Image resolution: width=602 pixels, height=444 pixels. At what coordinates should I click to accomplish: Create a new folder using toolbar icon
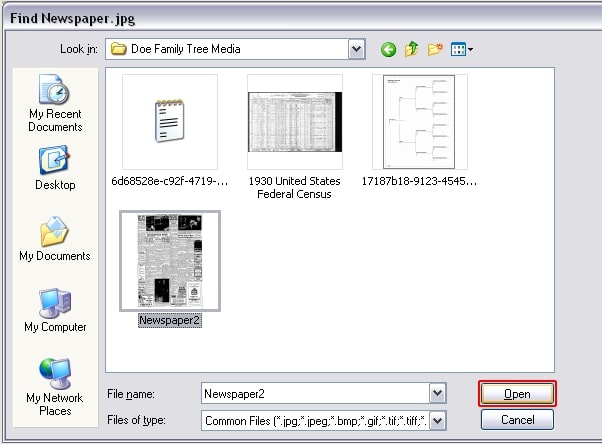pos(434,49)
